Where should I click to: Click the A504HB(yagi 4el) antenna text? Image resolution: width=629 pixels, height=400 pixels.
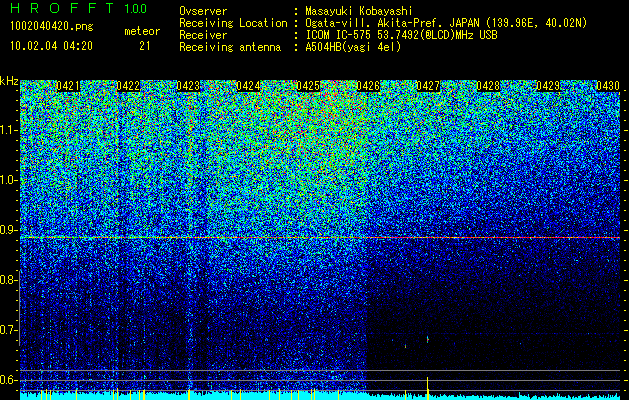[353, 47]
